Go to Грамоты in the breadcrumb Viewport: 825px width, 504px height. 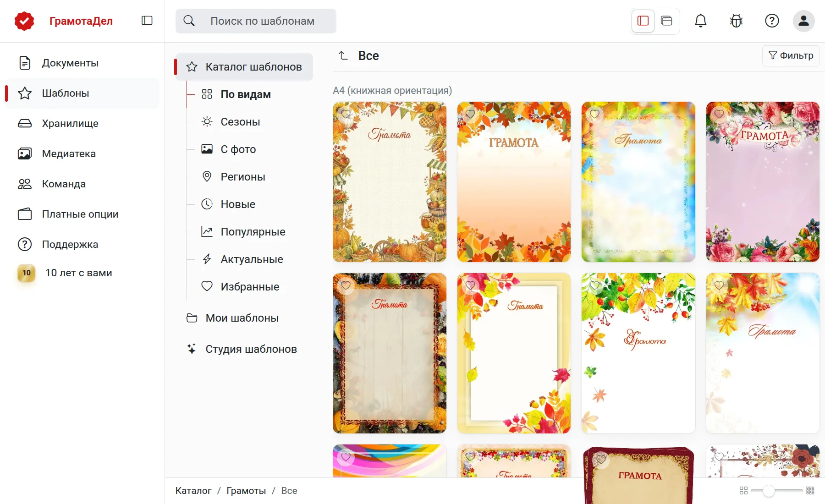pyautogui.click(x=246, y=491)
